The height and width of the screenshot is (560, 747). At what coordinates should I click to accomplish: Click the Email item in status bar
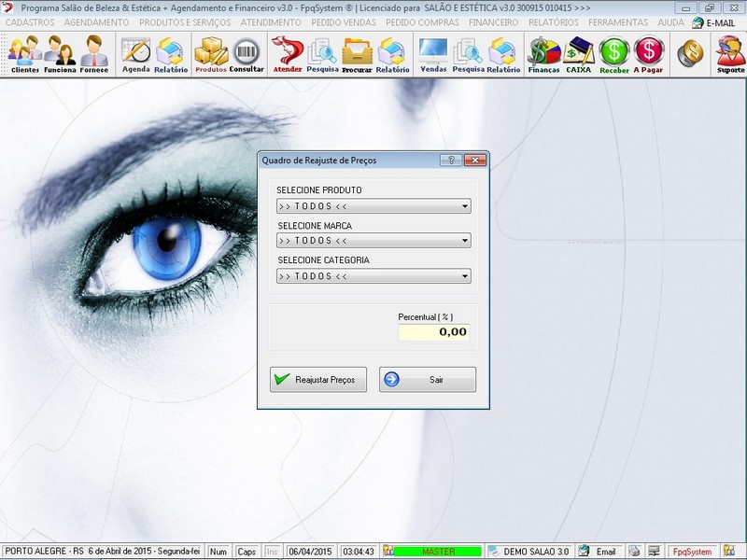pos(598,552)
